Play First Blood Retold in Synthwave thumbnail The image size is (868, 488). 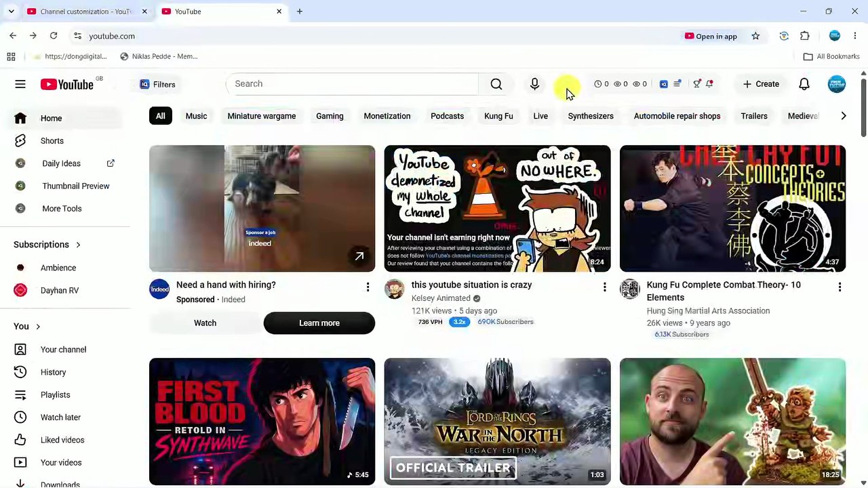(262, 422)
